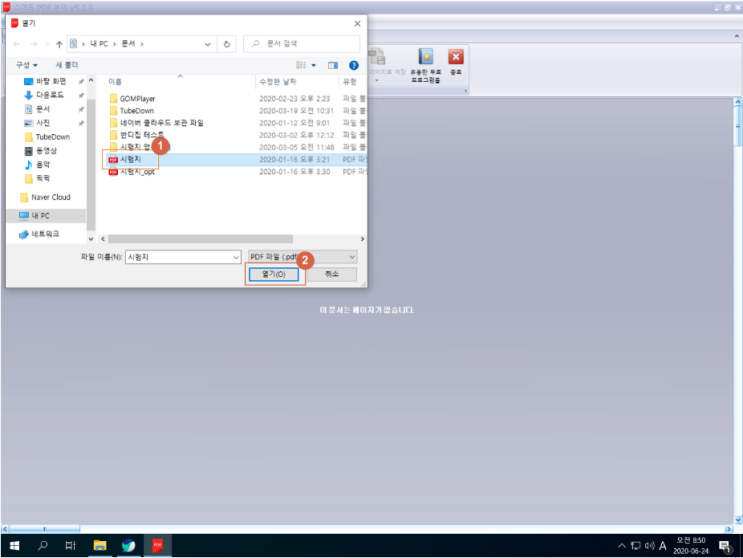Open the PDF 파일 type filter dropdown
Viewport: 743px width, 558px height.
(x=302, y=257)
